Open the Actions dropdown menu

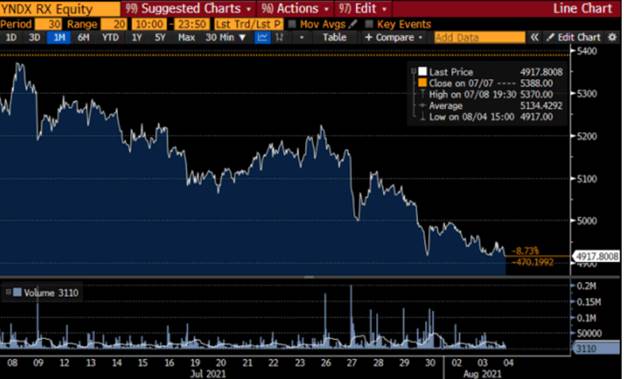tap(295, 8)
